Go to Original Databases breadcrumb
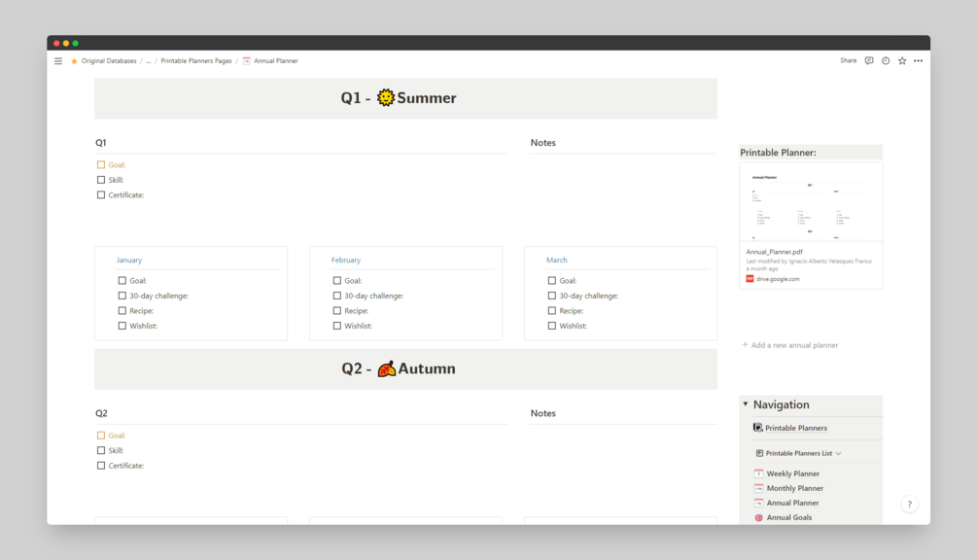This screenshot has width=977, height=560. 109,61
